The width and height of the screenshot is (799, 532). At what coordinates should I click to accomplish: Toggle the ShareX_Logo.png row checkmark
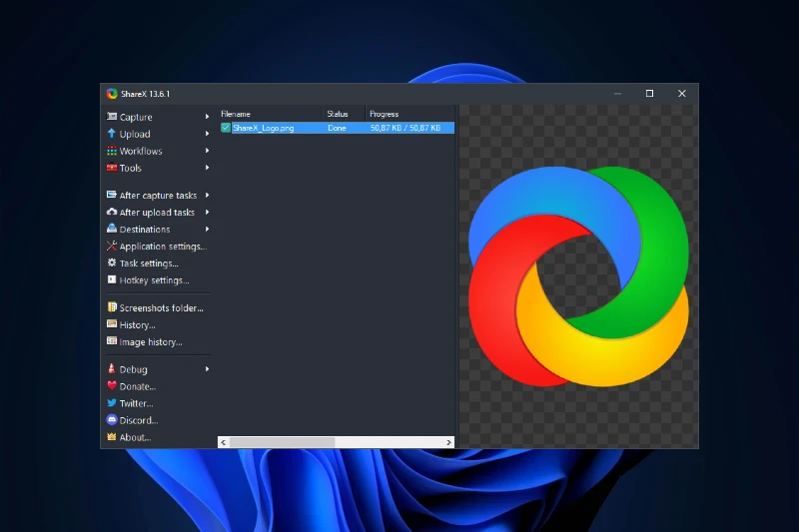[226, 128]
